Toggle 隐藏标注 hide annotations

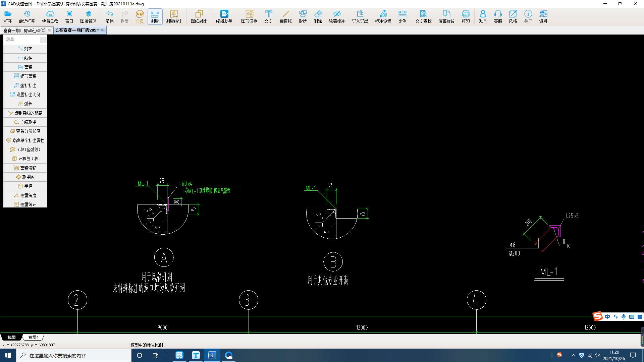point(337,17)
